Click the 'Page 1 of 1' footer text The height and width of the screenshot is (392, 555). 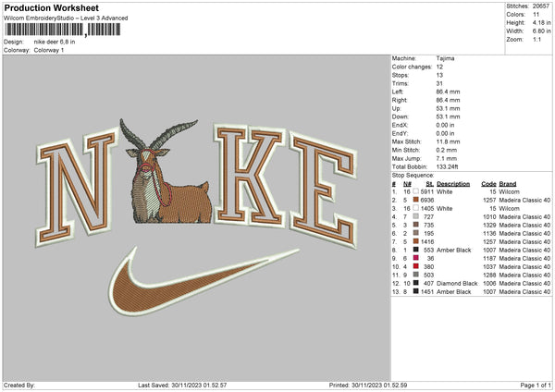click(536, 385)
